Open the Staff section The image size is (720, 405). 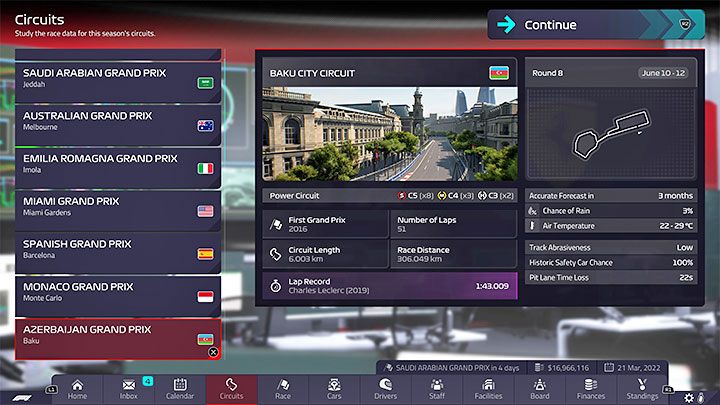[437, 389]
